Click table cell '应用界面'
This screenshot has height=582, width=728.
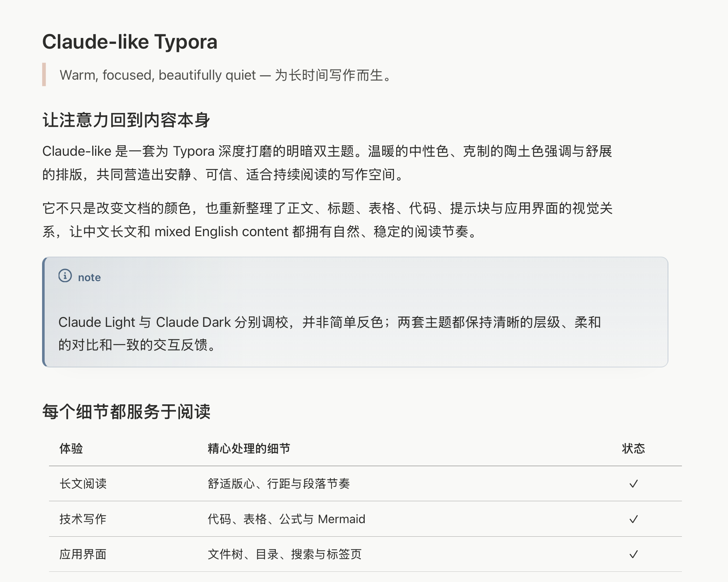(x=83, y=554)
